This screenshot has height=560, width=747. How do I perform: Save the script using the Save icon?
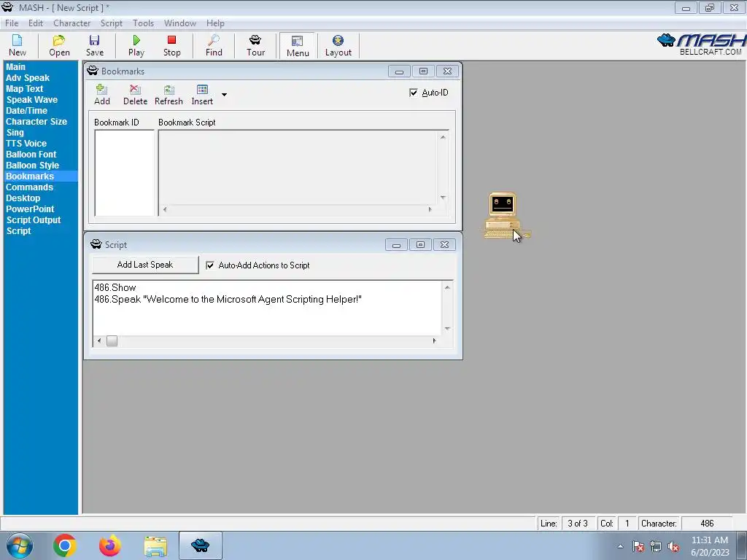pos(94,46)
